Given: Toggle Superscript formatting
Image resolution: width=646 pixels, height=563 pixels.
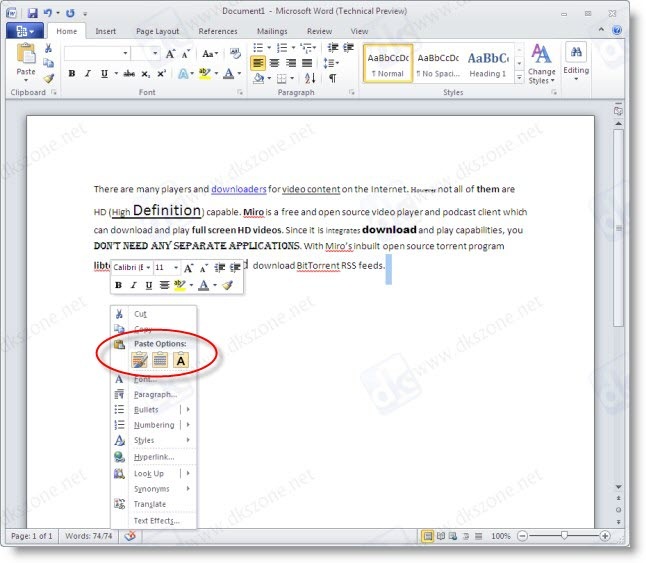Looking at the screenshot, I should click(161, 74).
